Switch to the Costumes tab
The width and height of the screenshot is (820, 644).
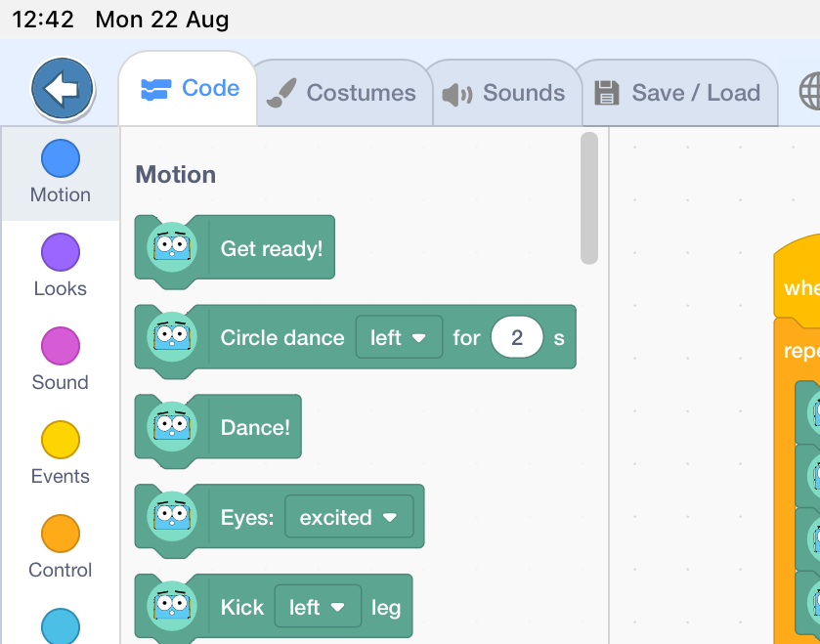tap(342, 93)
